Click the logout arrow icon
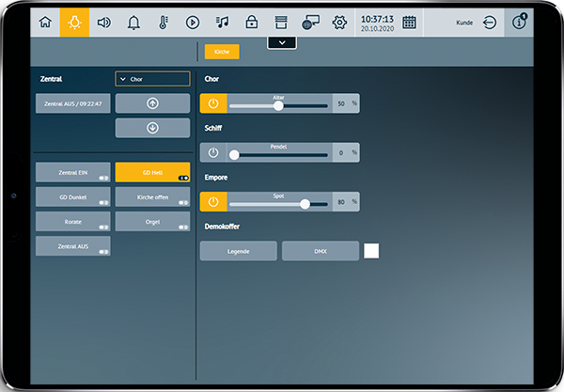This screenshot has height=392, width=564. (490, 23)
